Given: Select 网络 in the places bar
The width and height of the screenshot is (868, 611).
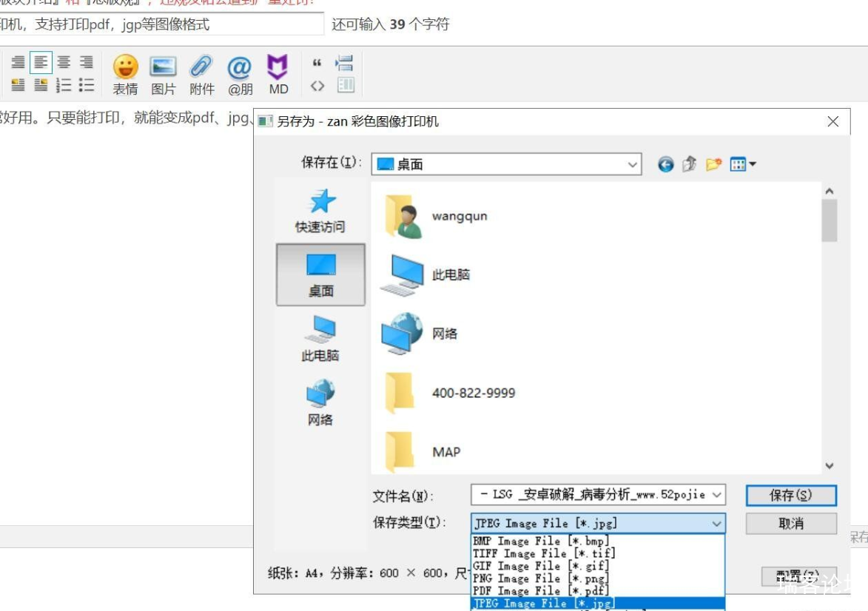Looking at the screenshot, I should 320,403.
